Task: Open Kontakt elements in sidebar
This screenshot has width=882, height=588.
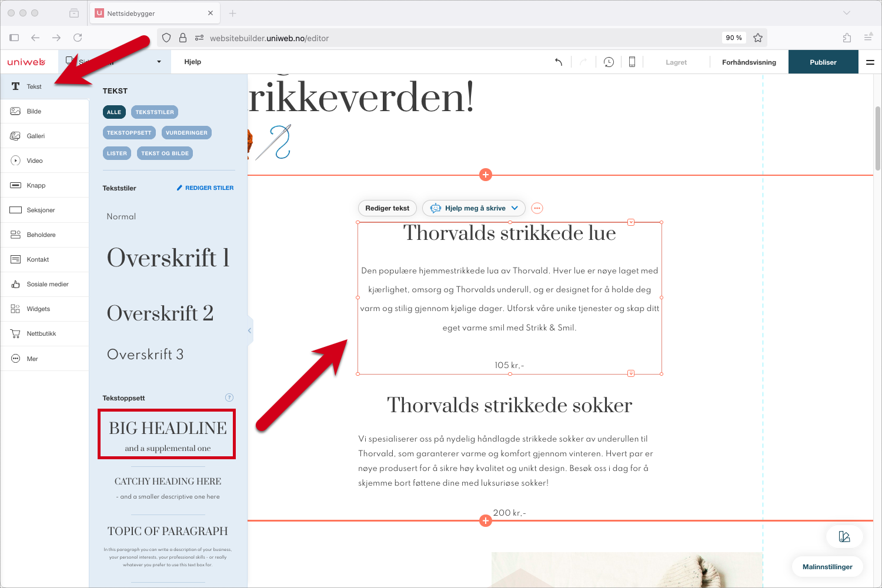Action: pyautogui.click(x=44, y=259)
